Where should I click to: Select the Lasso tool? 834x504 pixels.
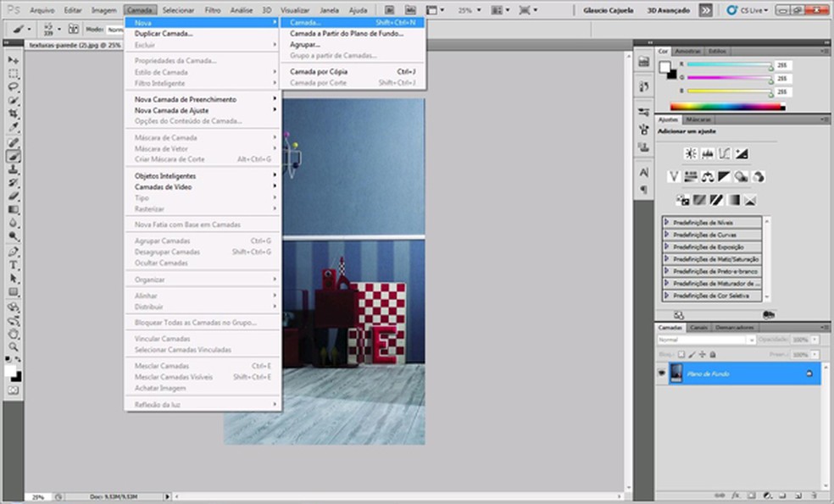[14, 87]
